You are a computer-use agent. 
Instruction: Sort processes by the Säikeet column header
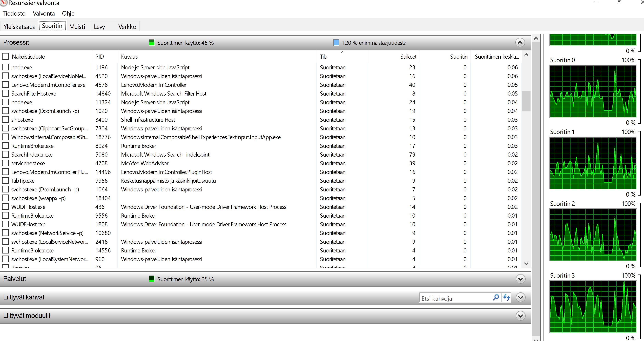[x=408, y=57]
